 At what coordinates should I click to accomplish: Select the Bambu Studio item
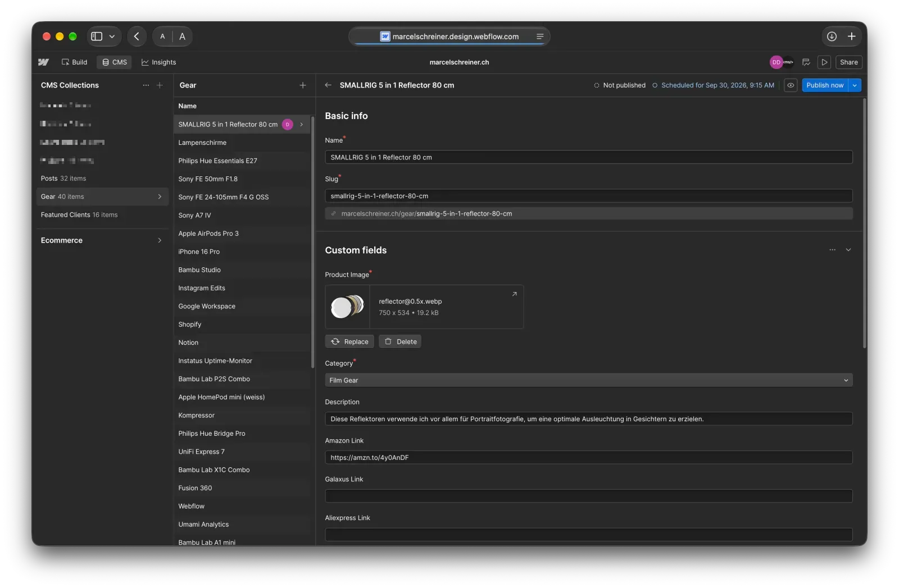pos(242,270)
